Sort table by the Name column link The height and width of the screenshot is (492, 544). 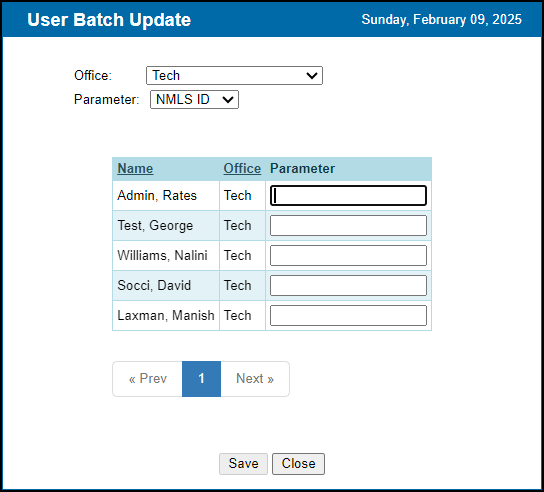pos(135,169)
